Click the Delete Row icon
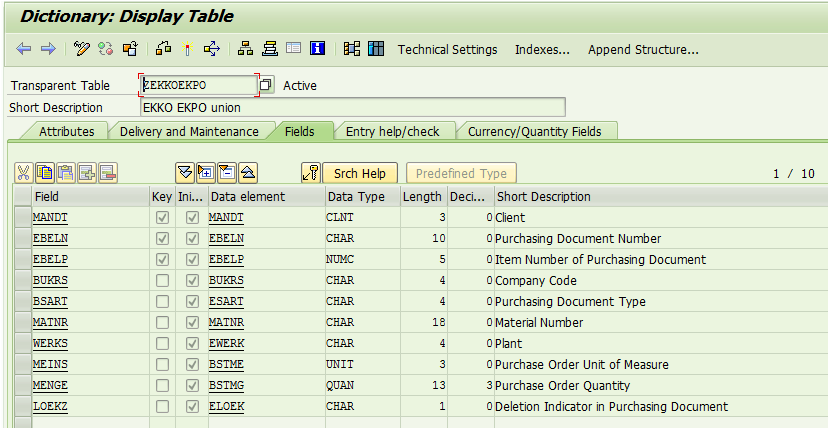 [108, 173]
